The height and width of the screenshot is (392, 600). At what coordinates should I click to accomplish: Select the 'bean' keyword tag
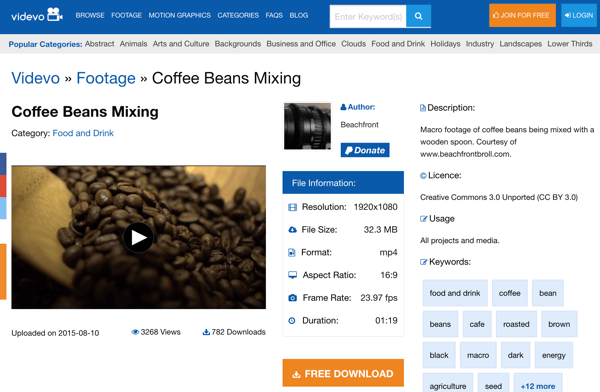pos(548,293)
